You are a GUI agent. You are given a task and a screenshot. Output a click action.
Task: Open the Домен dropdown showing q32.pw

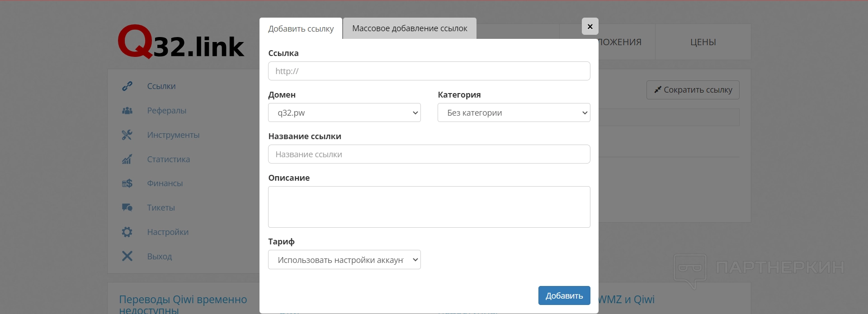pos(344,113)
